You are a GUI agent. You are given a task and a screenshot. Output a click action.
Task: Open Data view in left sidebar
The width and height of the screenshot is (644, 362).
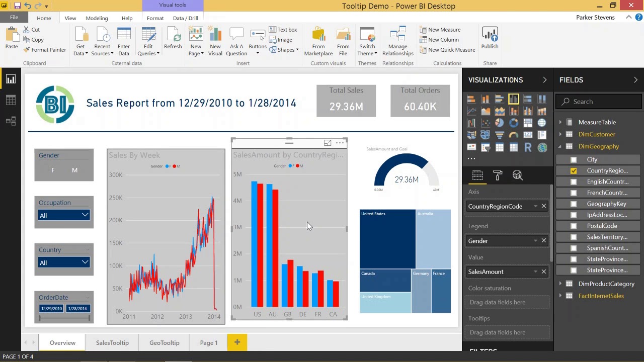click(x=11, y=100)
